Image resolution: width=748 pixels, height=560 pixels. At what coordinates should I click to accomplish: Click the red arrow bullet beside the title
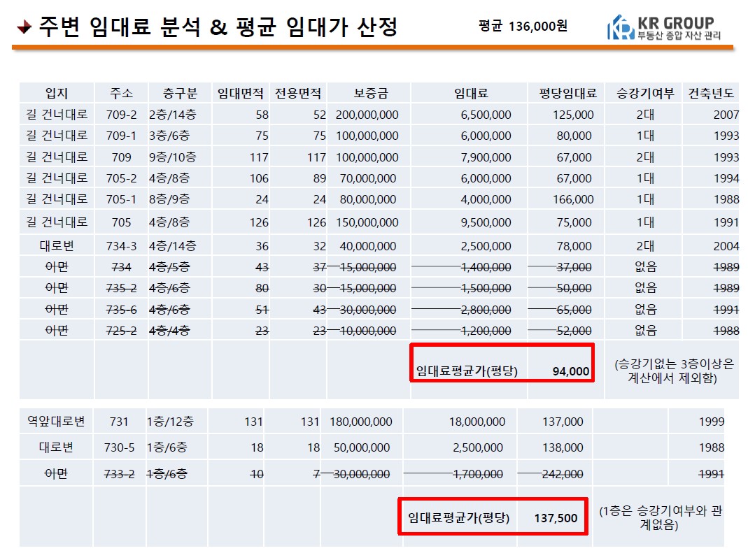[x=24, y=28]
